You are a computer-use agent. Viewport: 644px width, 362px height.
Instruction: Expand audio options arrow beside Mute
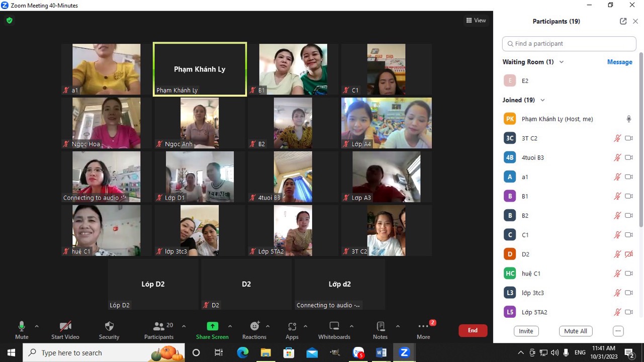[x=37, y=326]
